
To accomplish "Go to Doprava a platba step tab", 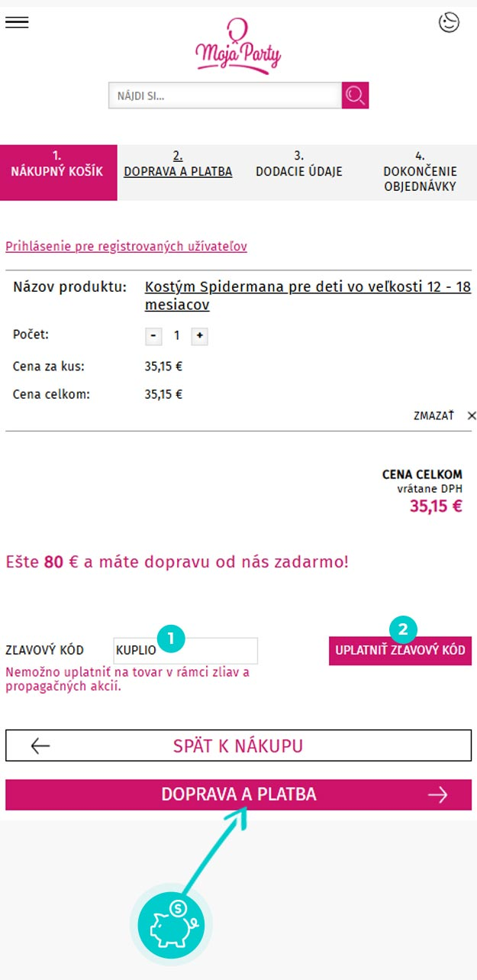I will (178, 164).
